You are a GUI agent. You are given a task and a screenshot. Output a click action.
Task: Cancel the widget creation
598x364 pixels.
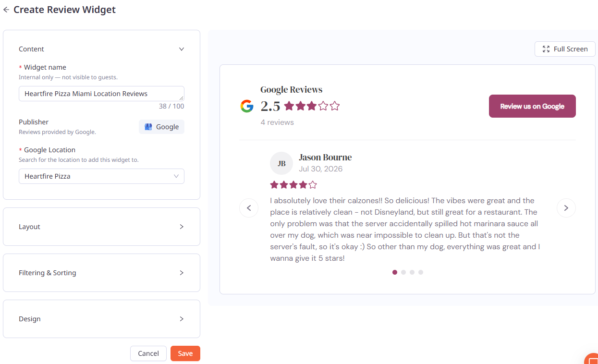148,353
